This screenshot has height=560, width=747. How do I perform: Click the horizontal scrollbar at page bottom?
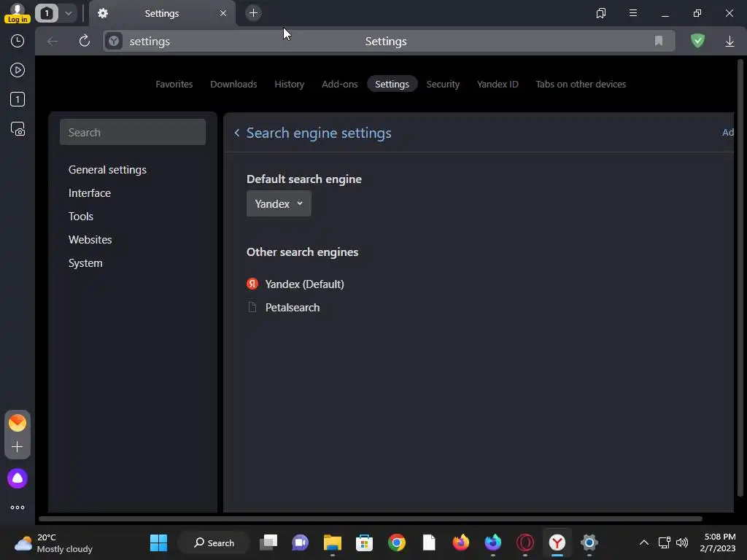[370, 518]
